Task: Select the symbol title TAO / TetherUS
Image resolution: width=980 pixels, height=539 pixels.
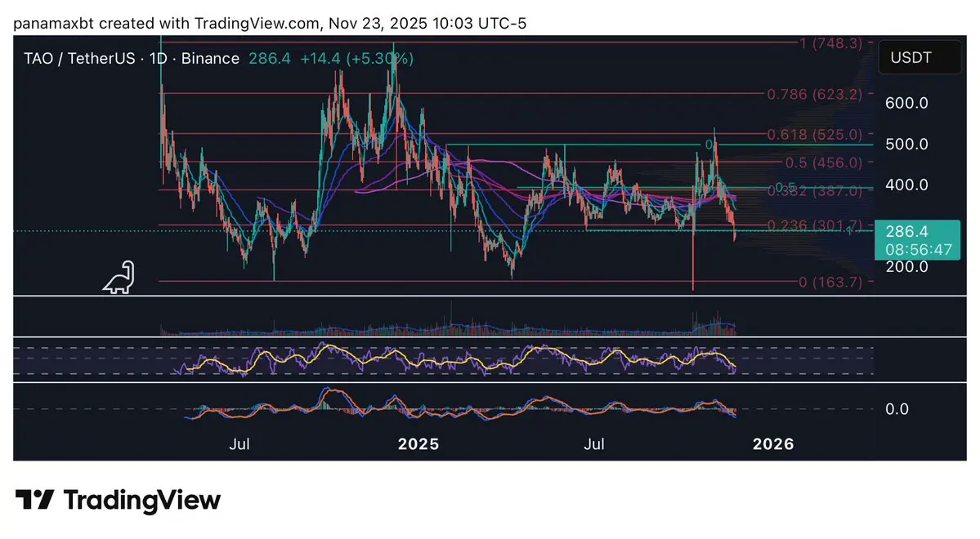Action: click(79, 59)
